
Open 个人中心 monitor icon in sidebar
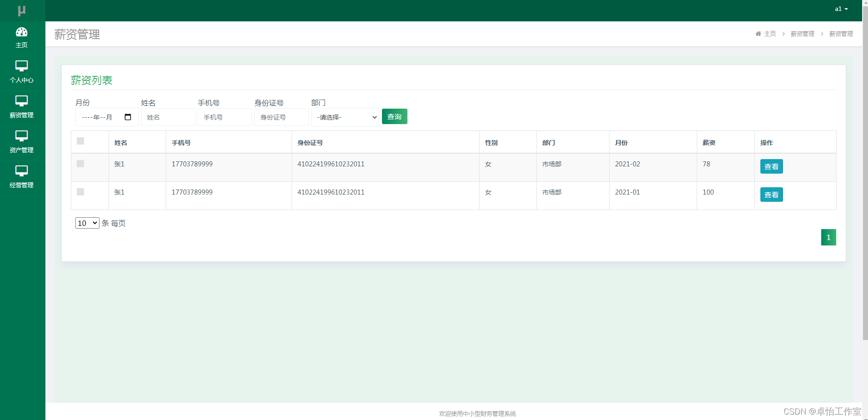tap(22, 66)
